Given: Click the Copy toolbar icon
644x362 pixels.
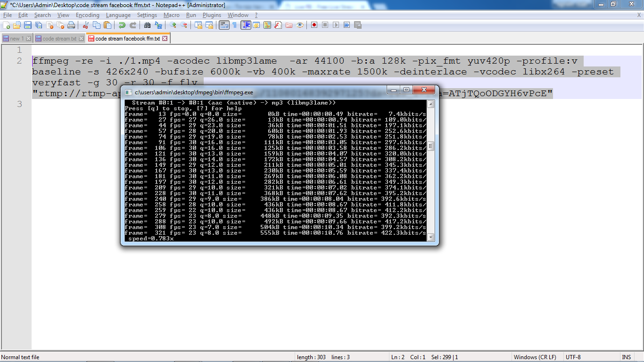Looking at the screenshot, I should (x=97, y=25).
